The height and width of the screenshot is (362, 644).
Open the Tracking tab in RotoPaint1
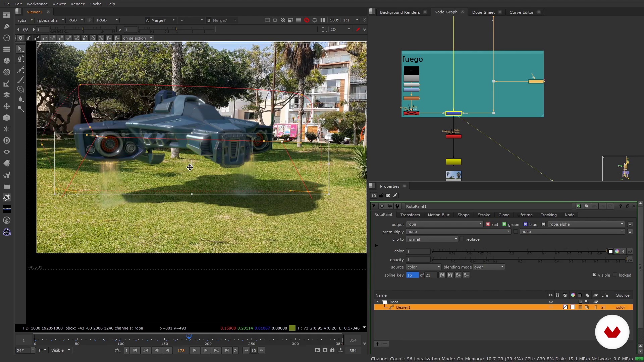pos(548,215)
